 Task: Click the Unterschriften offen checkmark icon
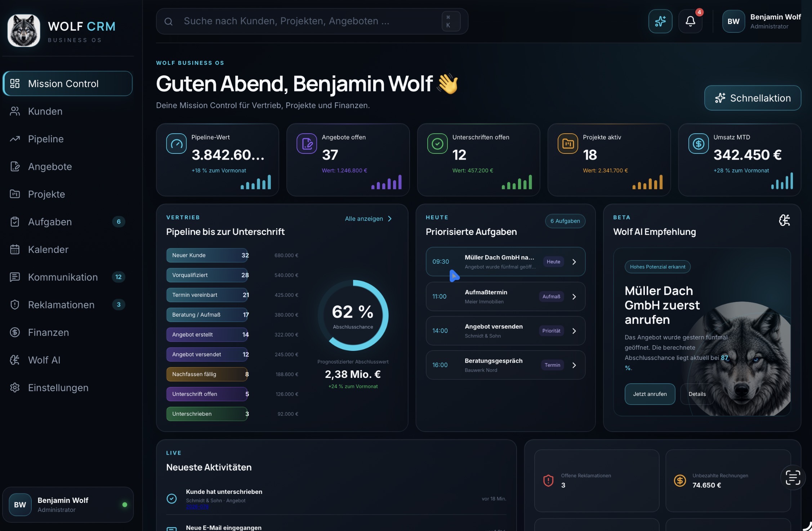[x=437, y=143]
